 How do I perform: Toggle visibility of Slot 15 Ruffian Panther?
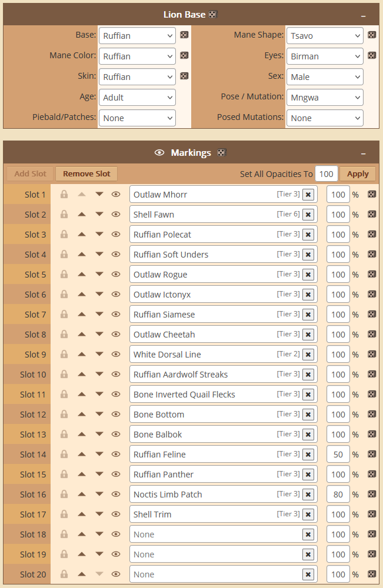pos(116,475)
